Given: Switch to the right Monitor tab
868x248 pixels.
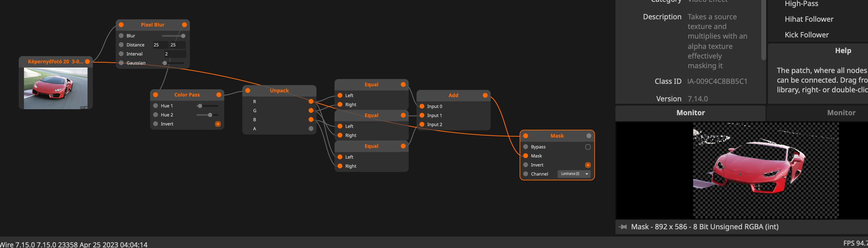Looking at the screenshot, I should pos(841,113).
